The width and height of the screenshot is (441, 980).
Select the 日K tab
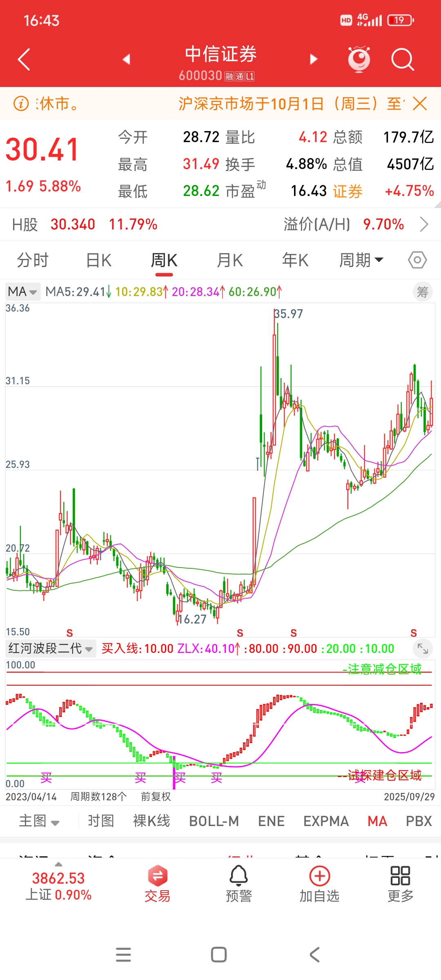pyautogui.click(x=99, y=260)
